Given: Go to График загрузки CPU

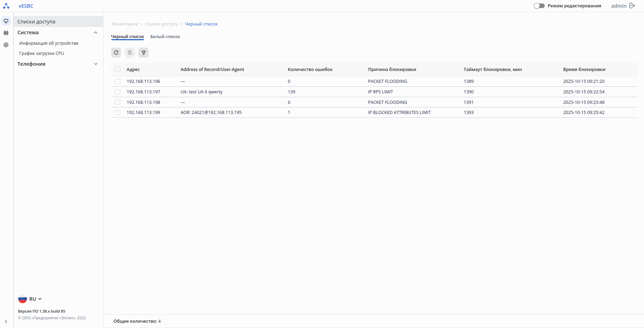Looking at the screenshot, I should point(42,54).
